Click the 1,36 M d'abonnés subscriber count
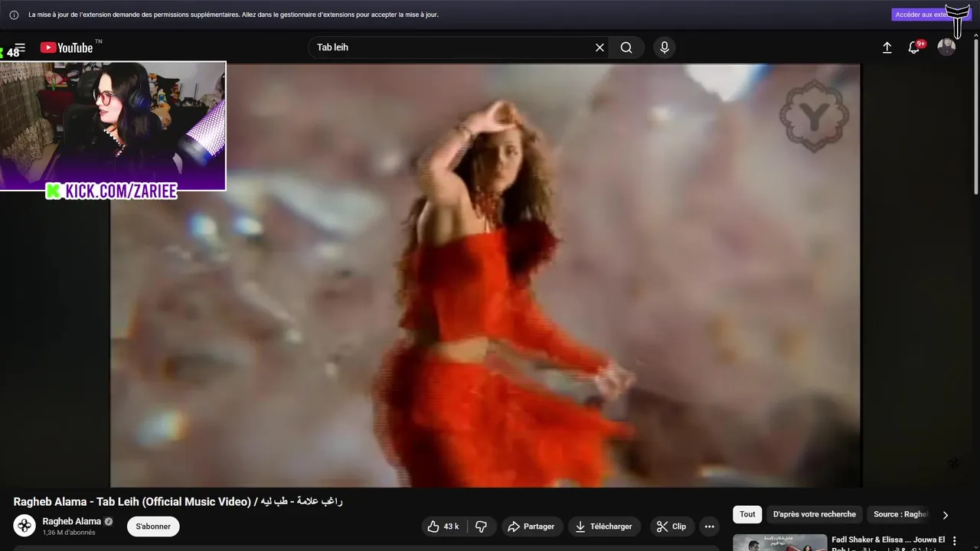The image size is (980, 551). pyautogui.click(x=69, y=533)
